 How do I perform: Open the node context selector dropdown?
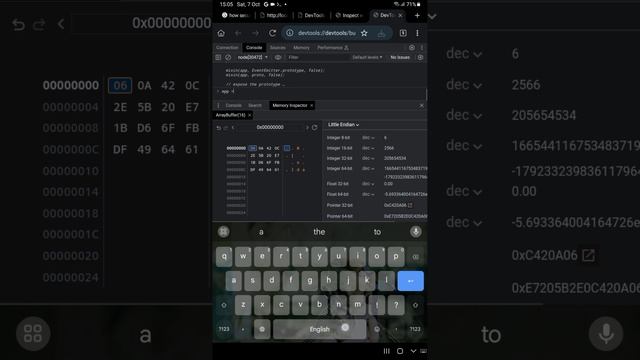click(252, 58)
